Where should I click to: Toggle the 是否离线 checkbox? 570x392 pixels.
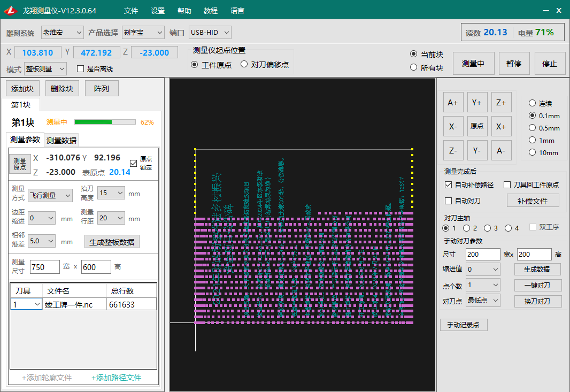click(x=81, y=69)
